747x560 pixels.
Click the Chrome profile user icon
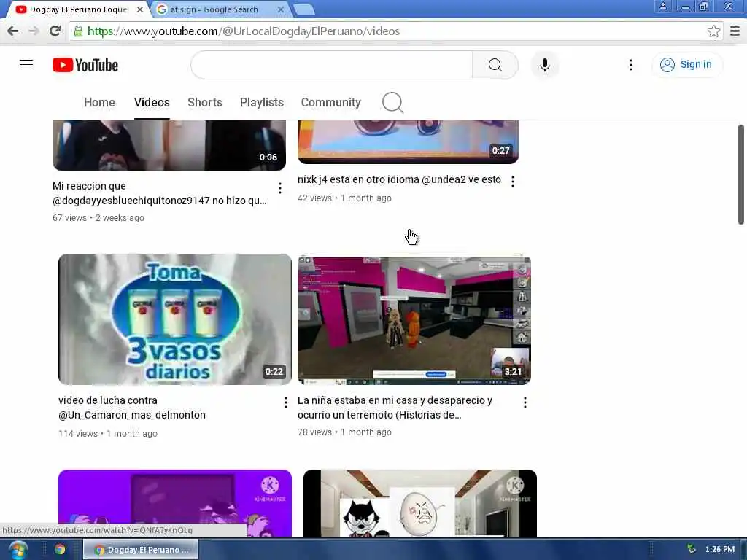pos(662,6)
